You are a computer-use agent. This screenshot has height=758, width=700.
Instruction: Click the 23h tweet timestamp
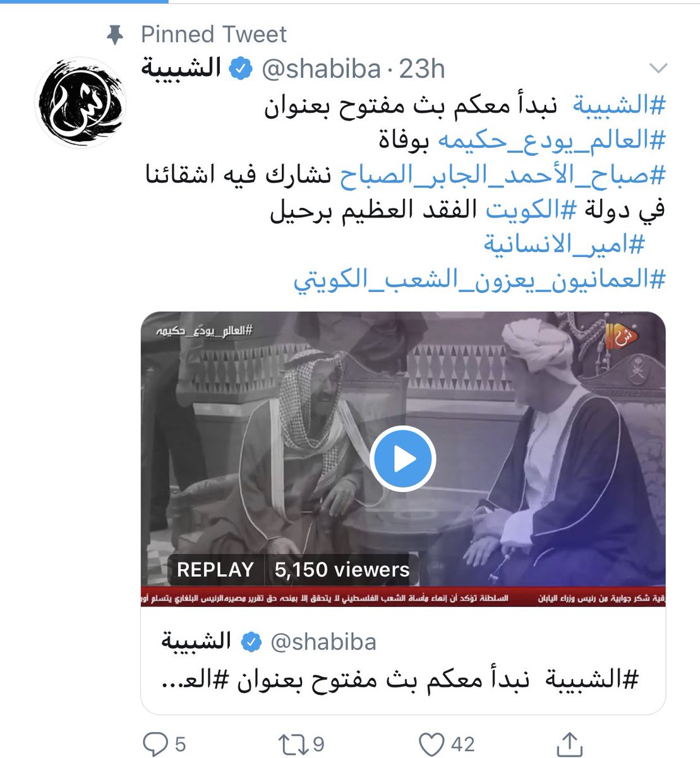point(422,69)
